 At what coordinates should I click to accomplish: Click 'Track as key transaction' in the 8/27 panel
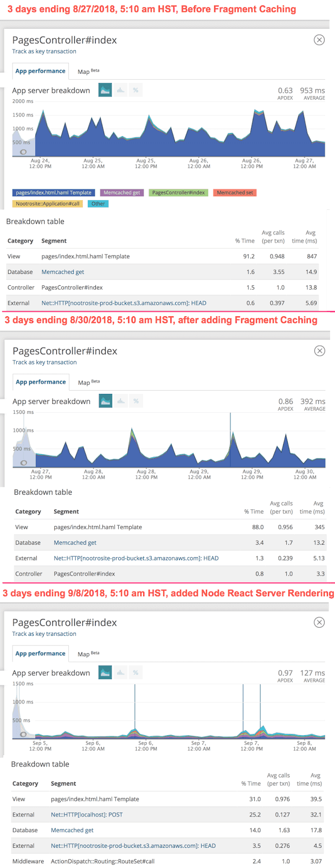coord(44,52)
